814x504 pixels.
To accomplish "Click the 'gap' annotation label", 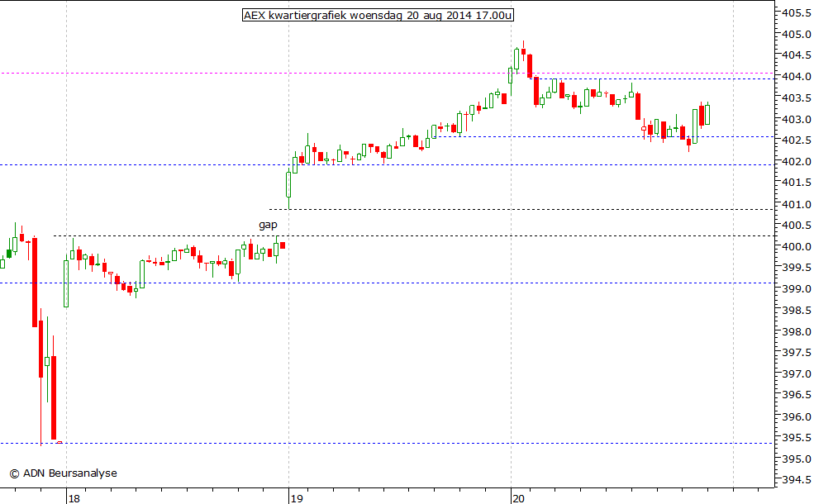I will pyautogui.click(x=268, y=225).
